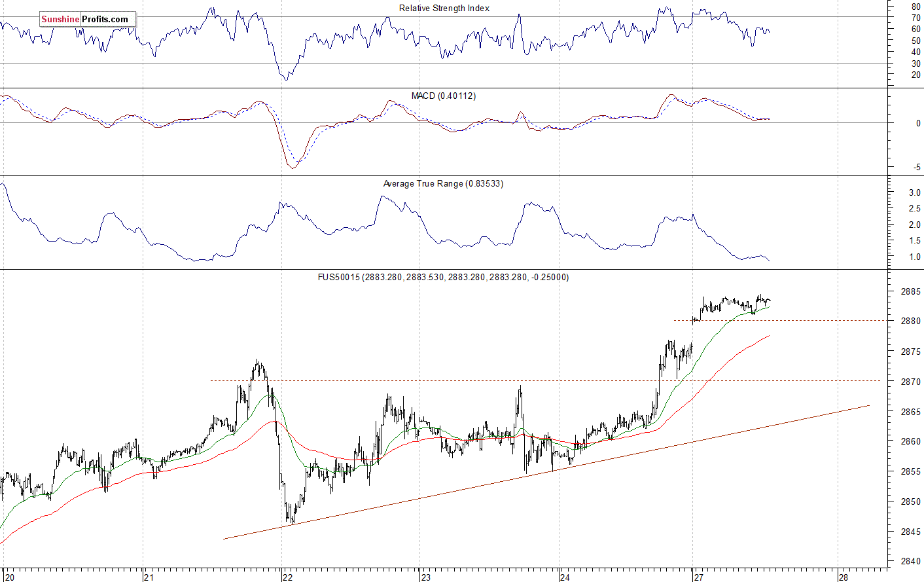The width and height of the screenshot is (924, 582).
Task: Click the 2875 price axis label
Action: pos(910,352)
